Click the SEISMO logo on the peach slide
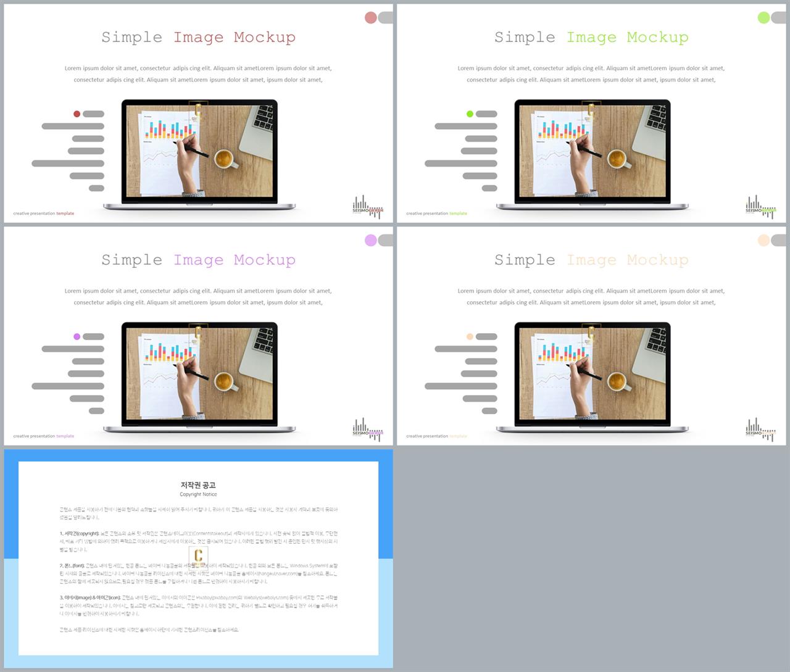 761,429
